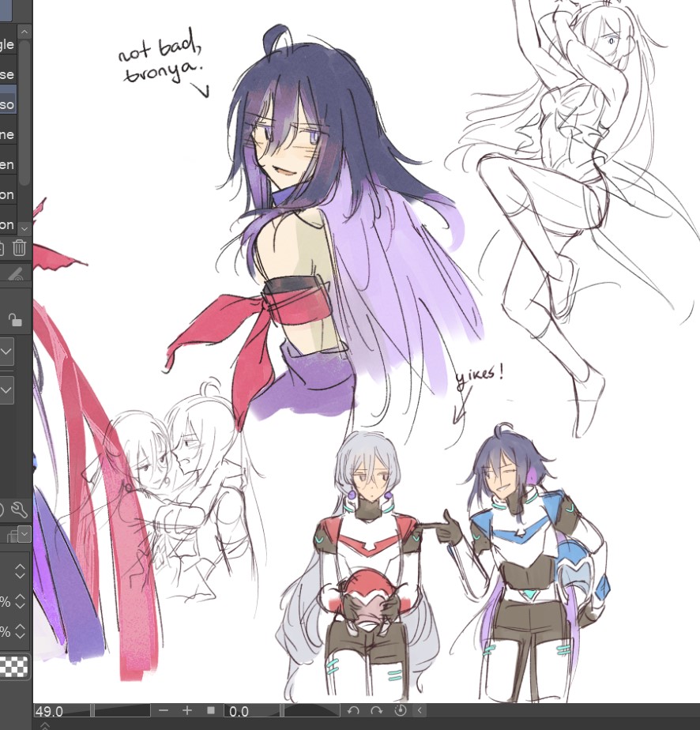The image size is (700, 730).
Task: Rotate canvas left with counterclockwise arrow
Action: tap(353, 710)
